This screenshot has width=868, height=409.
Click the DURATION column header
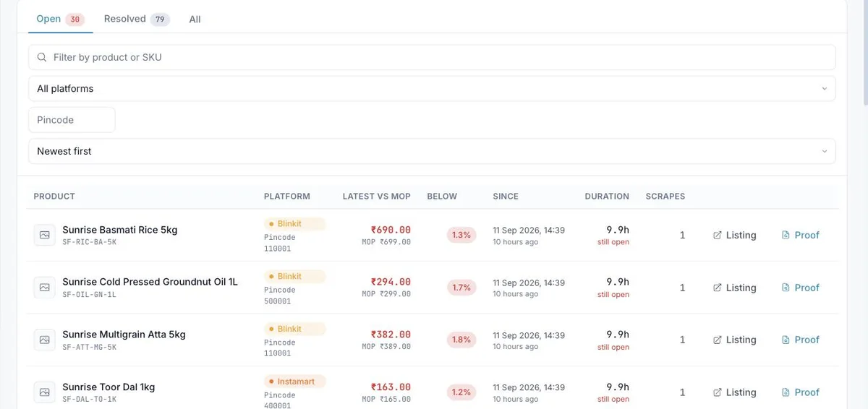(x=607, y=197)
